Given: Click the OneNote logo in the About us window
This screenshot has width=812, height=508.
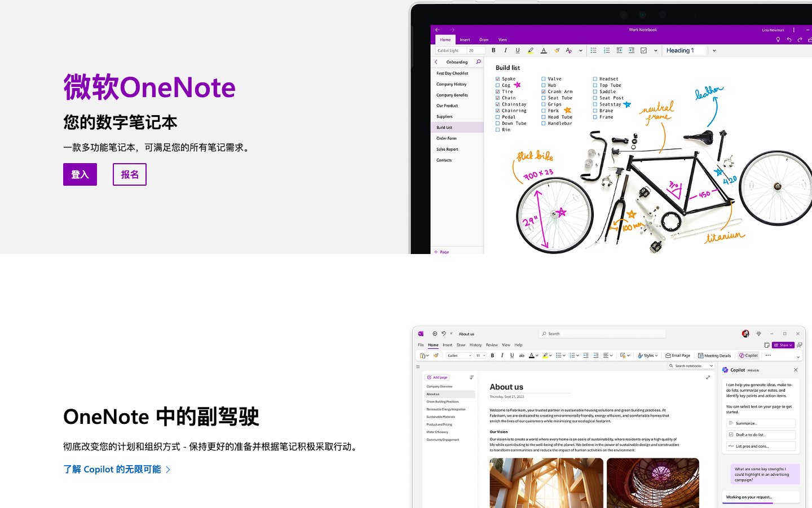Looking at the screenshot, I should tap(421, 334).
